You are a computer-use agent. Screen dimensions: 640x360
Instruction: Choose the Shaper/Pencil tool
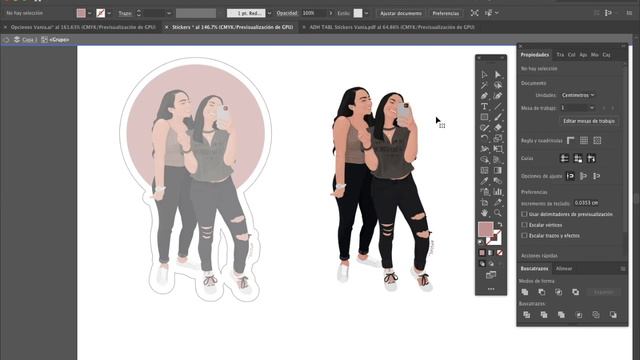[x=484, y=128]
